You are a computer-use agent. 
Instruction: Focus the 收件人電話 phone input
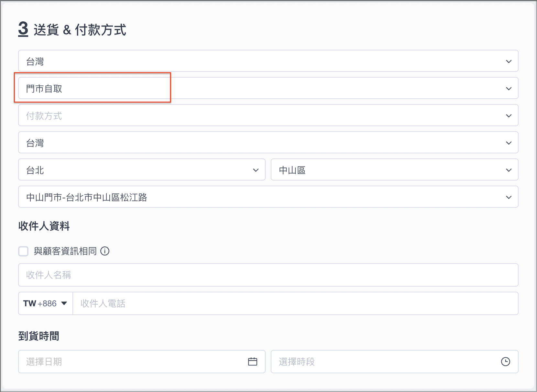click(x=295, y=303)
